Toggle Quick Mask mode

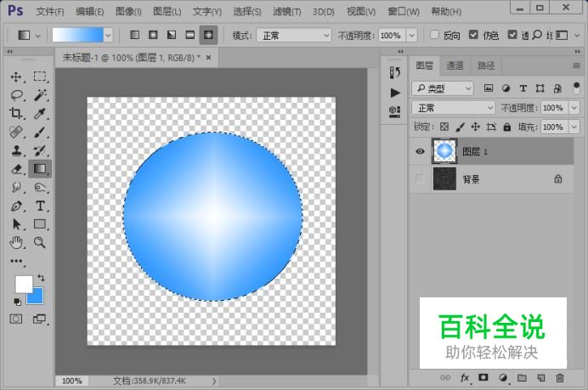(x=16, y=319)
